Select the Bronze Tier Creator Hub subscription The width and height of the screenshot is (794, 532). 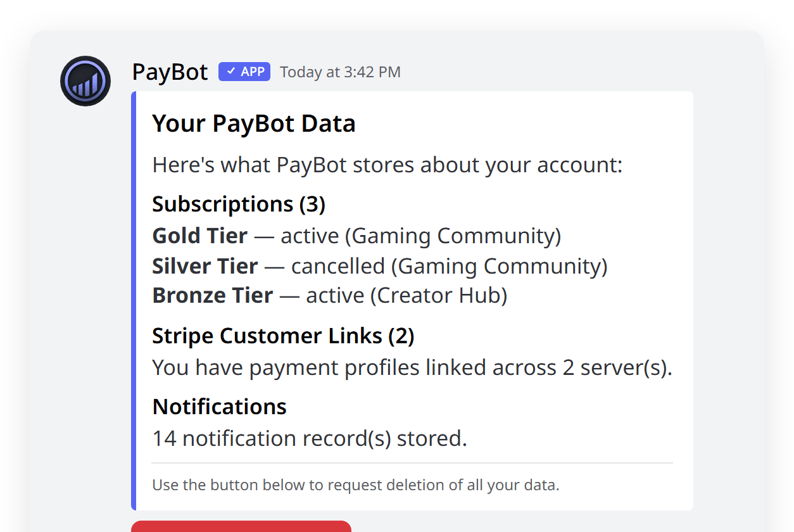coord(329,294)
